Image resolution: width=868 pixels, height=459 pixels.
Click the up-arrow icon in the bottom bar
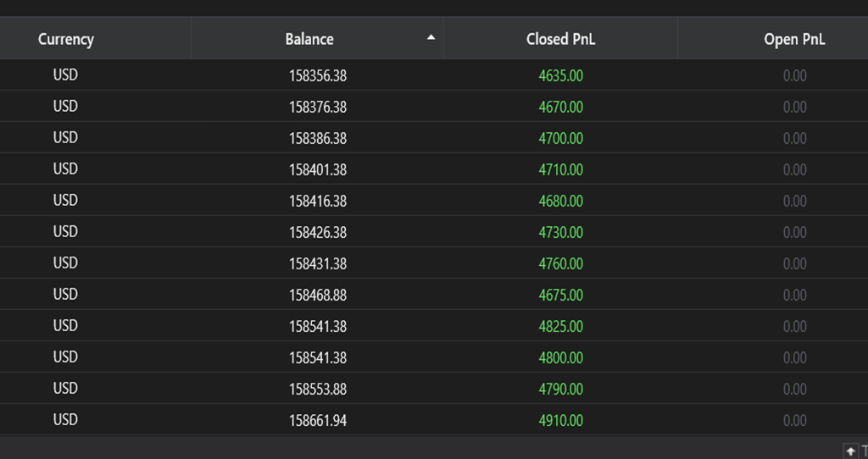850,450
